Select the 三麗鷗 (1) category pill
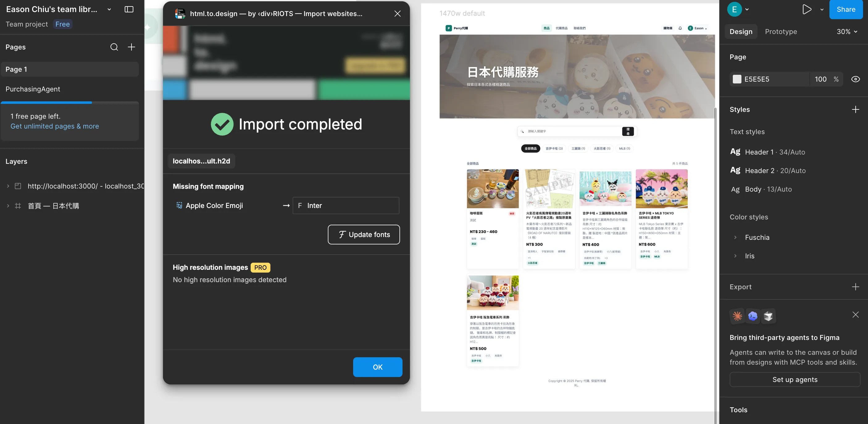The image size is (868, 424). pyautogui.click(x=578, y=148)
